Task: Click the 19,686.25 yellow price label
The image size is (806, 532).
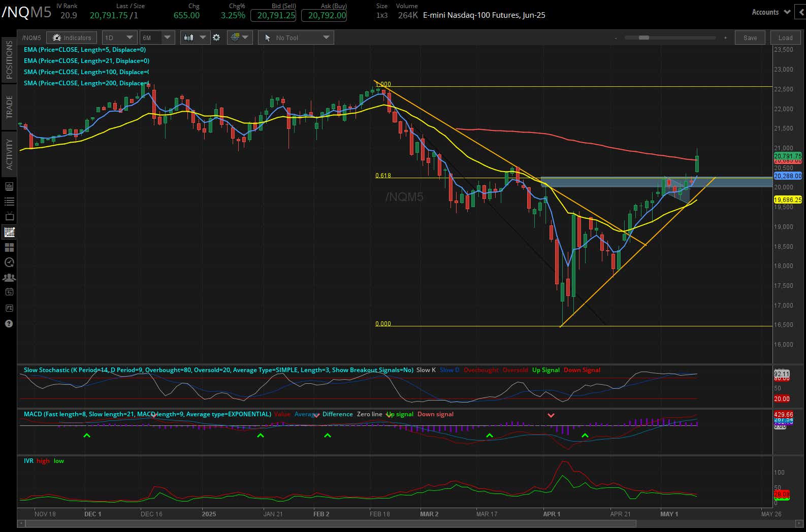Action: pos(788,200)
